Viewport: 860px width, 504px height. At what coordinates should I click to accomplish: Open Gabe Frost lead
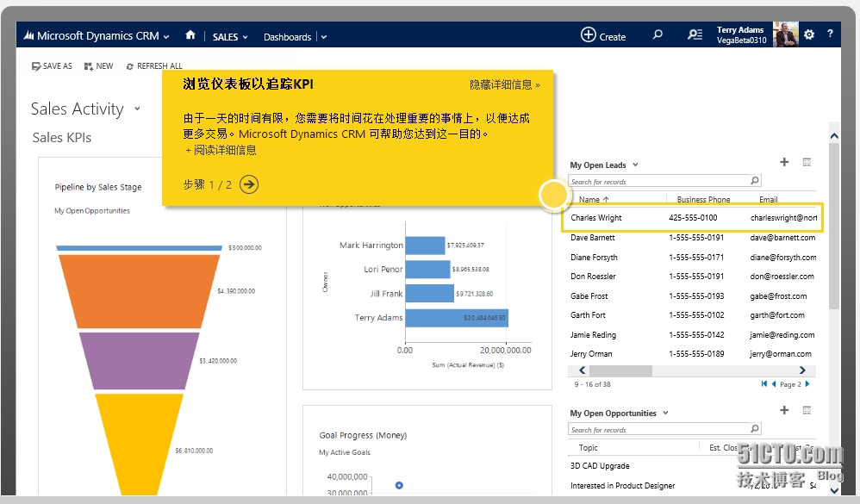(589, 296)
